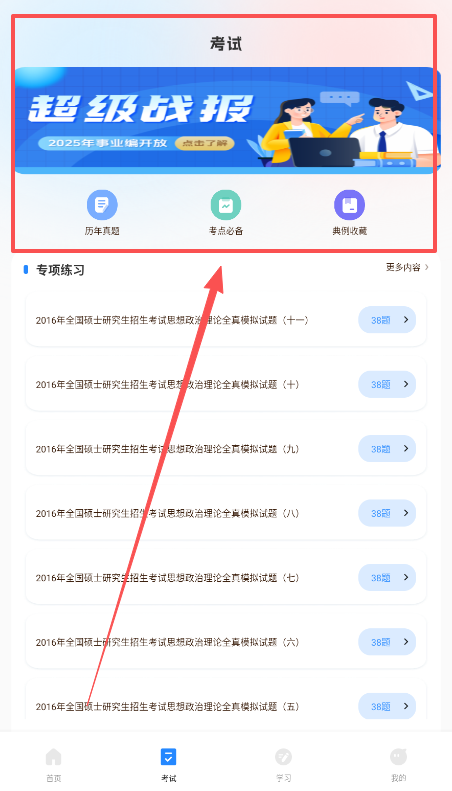Viewport: 452px width, 791px height.
Task: Open the 典例收藏 icon
Action: point(349,205)
